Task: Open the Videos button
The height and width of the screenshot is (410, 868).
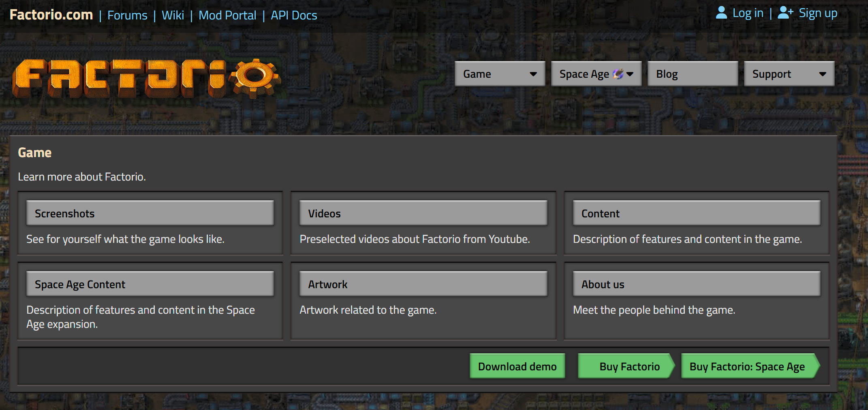Action: coord(423,213)
